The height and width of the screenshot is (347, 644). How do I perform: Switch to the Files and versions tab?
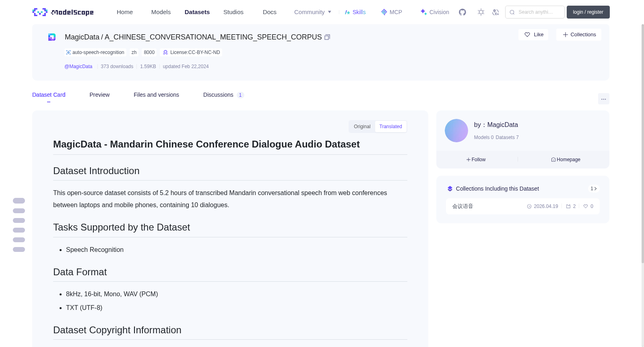pyautogui.click(x=156, y=95)
